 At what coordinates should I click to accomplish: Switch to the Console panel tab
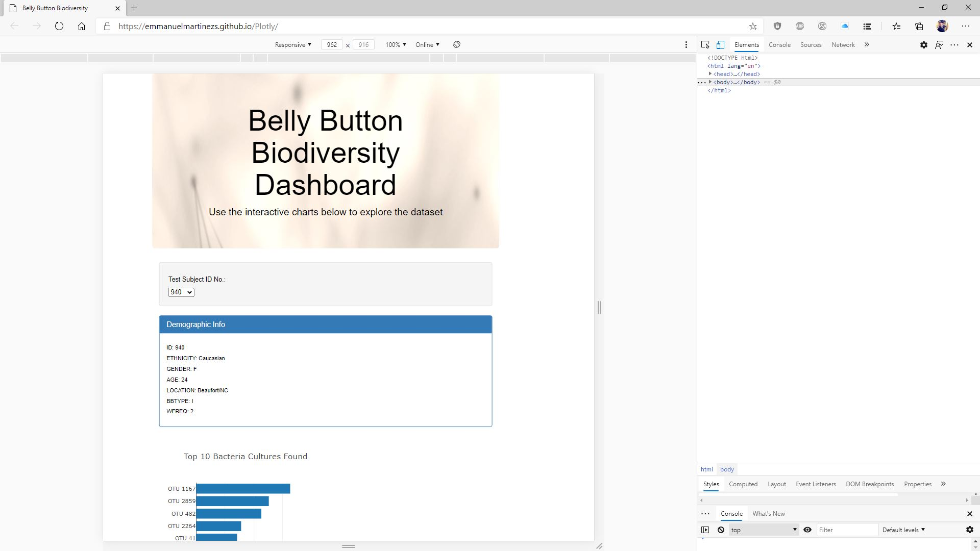779,45
